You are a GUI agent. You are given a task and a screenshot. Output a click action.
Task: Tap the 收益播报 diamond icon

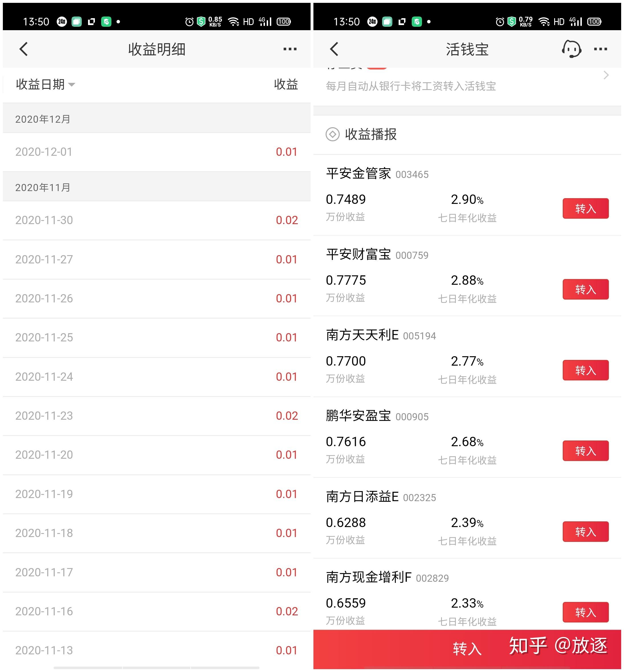pos(333,134)
